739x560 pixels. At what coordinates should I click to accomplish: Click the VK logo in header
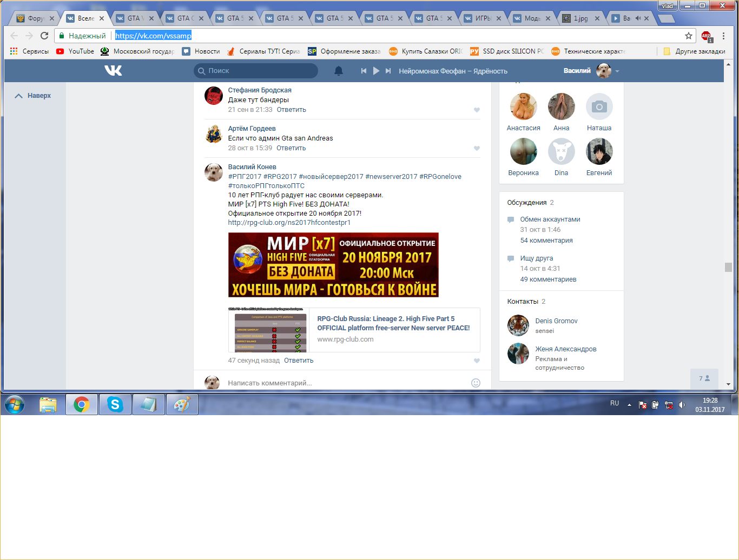[x=113, y=70]
